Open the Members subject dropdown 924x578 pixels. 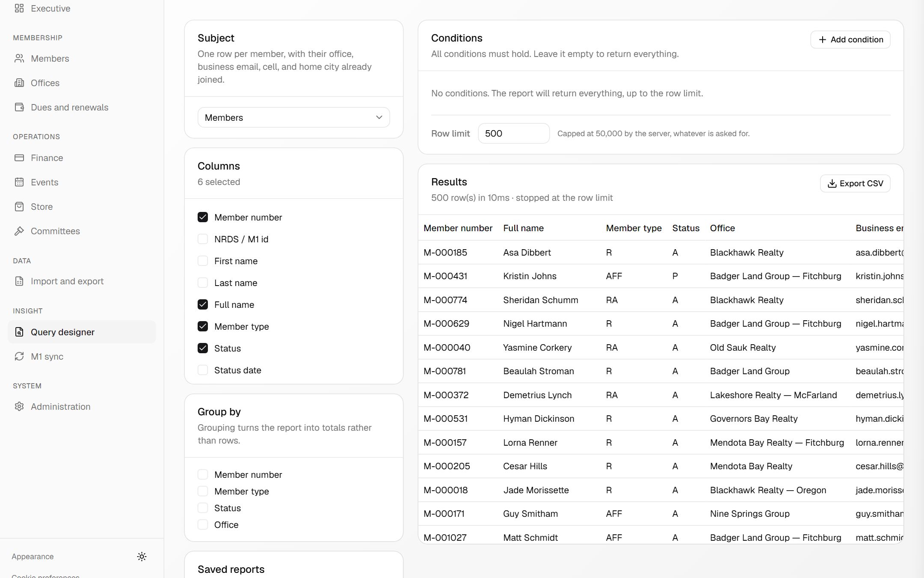click(293, 117)
